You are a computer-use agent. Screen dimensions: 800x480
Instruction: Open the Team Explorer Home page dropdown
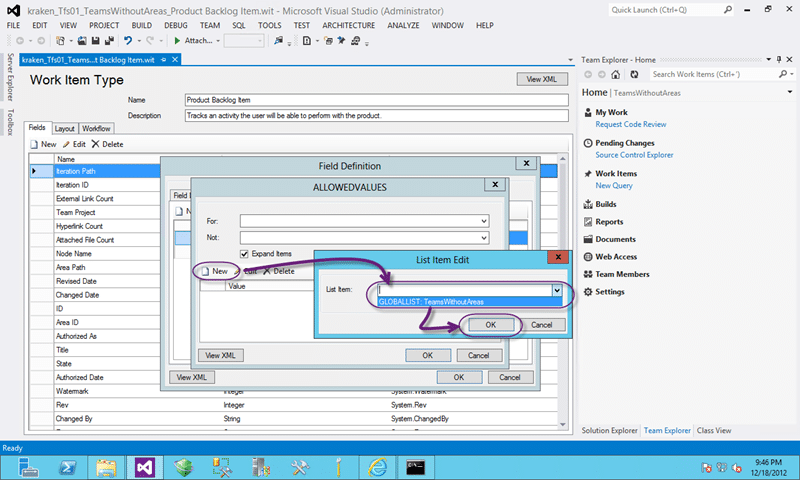click(790, 92)
